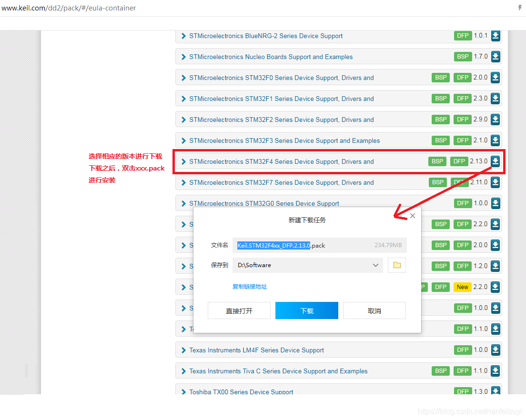
Task: Download the BlueNRG-2 Series pack version 1.0.1
Action: [x=496, y=36]
